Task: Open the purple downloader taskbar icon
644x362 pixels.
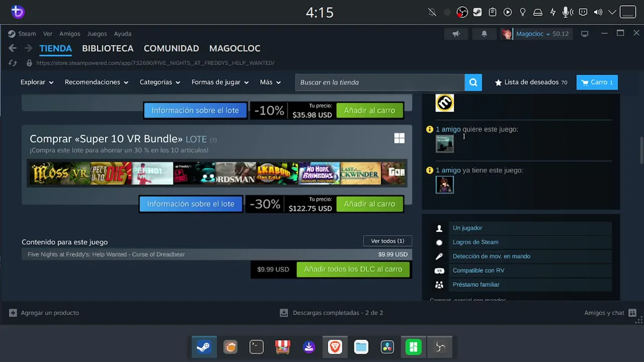Action: tap(309, 347)
